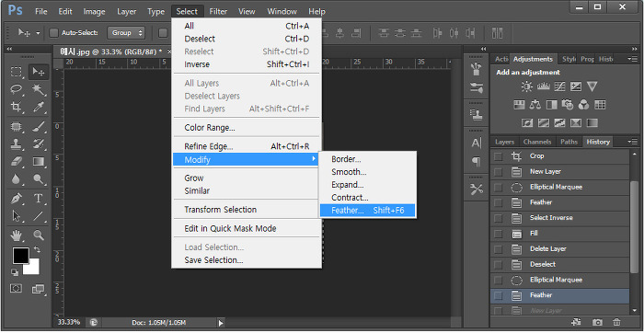Select the Dodge tool

click(39, 179)
